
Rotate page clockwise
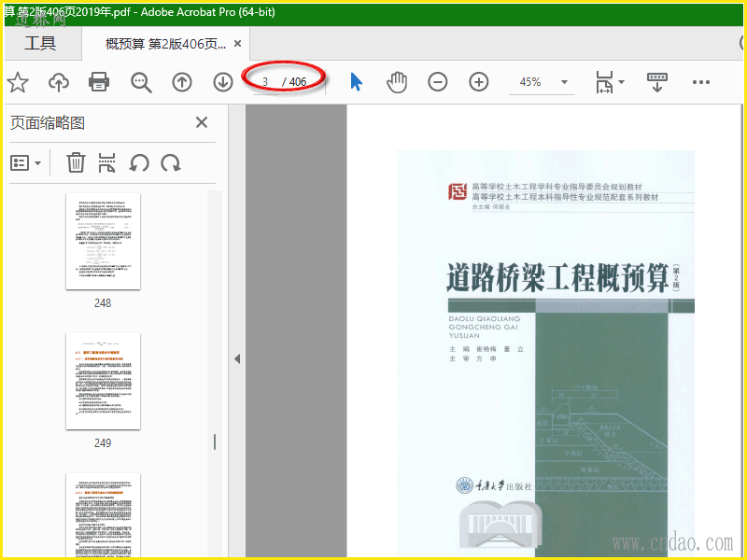click(171, 162)
